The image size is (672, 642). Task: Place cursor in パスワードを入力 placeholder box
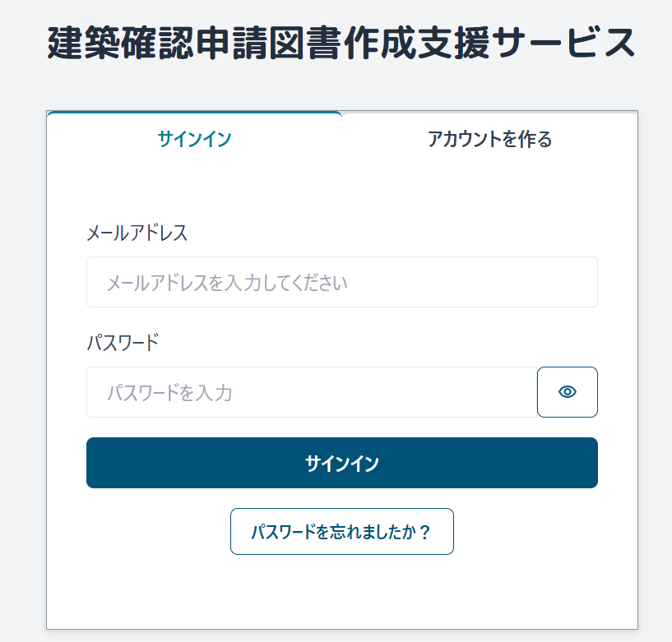311,392
